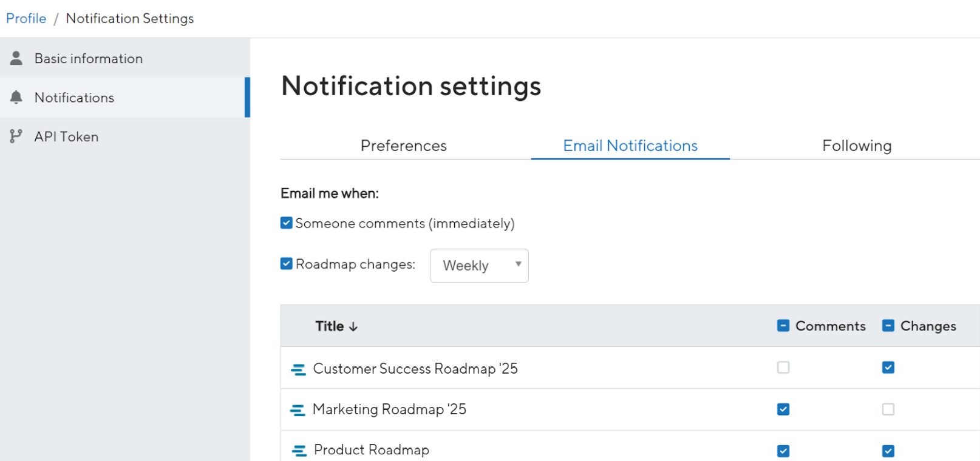This screenshot has height=461, width=980.
Task: Enable Changes for Marketing Roadmap '25
Action: pos(888,409)
